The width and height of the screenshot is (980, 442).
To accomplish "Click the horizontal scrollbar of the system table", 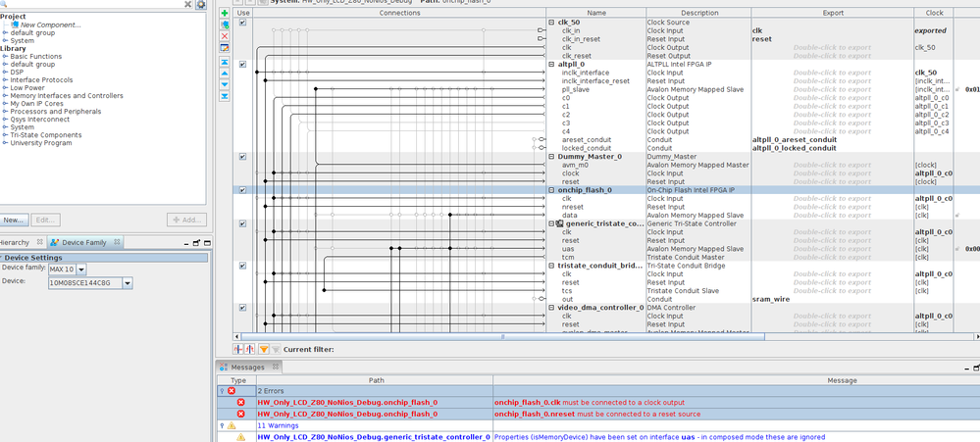I will (x=502, y=337).
